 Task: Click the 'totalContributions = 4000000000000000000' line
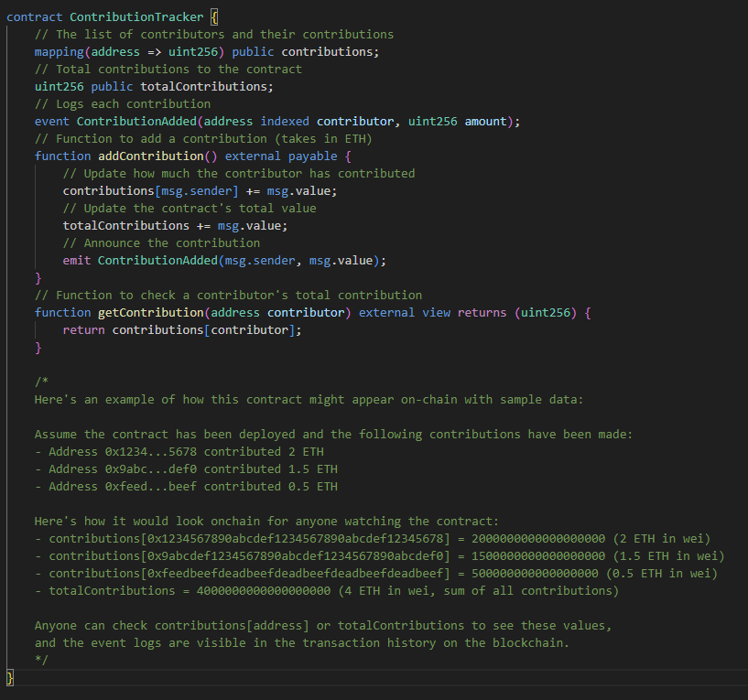[326, 591]
